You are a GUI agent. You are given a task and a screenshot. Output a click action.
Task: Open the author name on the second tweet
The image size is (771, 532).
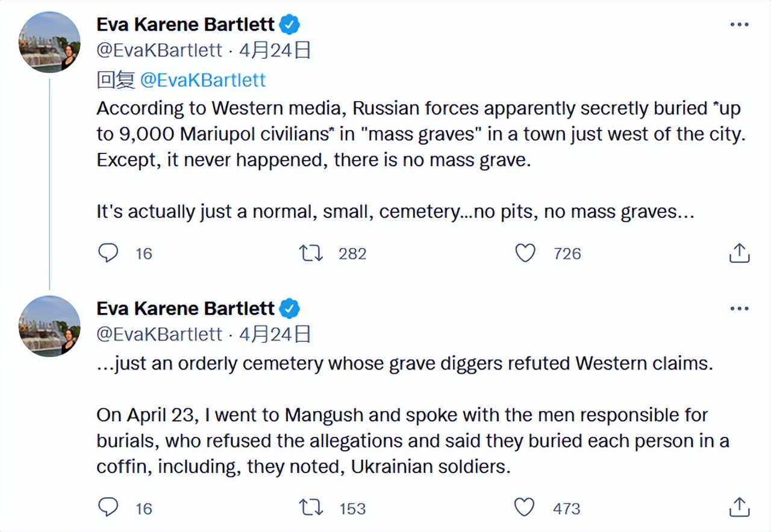pyautogui.click(x=186, y=309)
